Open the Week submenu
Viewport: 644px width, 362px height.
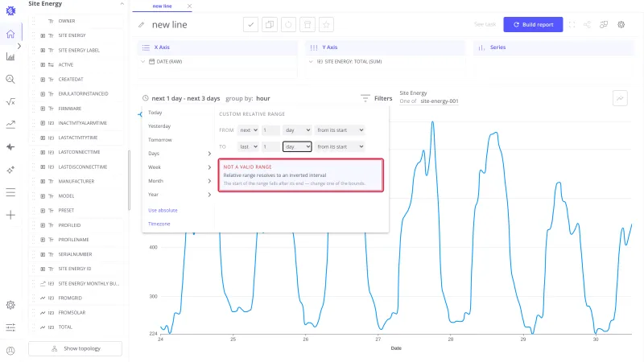(179, 167)
